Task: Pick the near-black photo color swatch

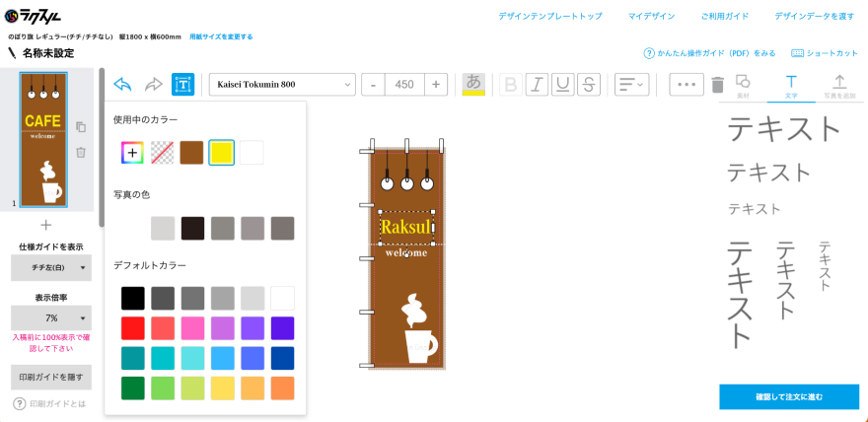Action: [192, 229]
